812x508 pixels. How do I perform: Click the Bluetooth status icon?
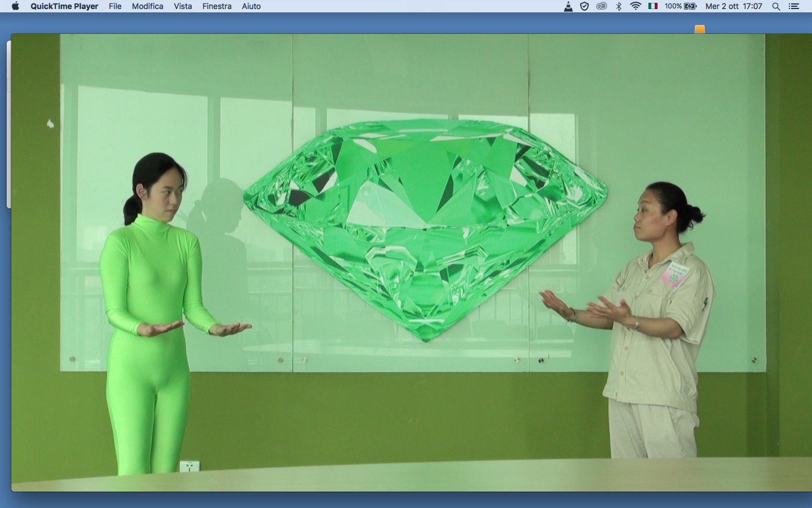(619, 6)
